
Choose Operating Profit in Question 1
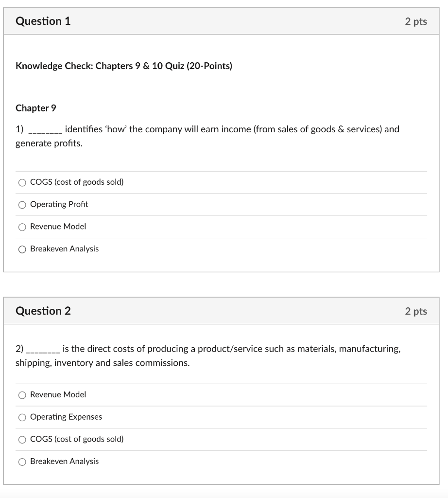click(x=22, y=205)
